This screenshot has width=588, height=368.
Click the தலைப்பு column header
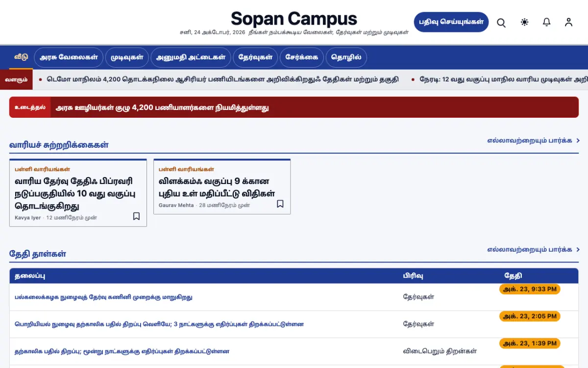(x=30, y=276)
